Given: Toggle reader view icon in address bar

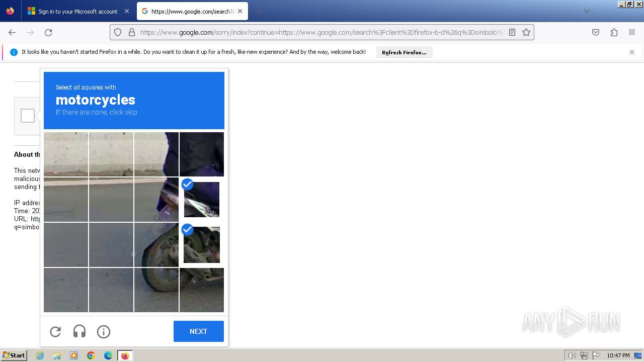Looking at the screenshot, I should (x=512, y=32).
